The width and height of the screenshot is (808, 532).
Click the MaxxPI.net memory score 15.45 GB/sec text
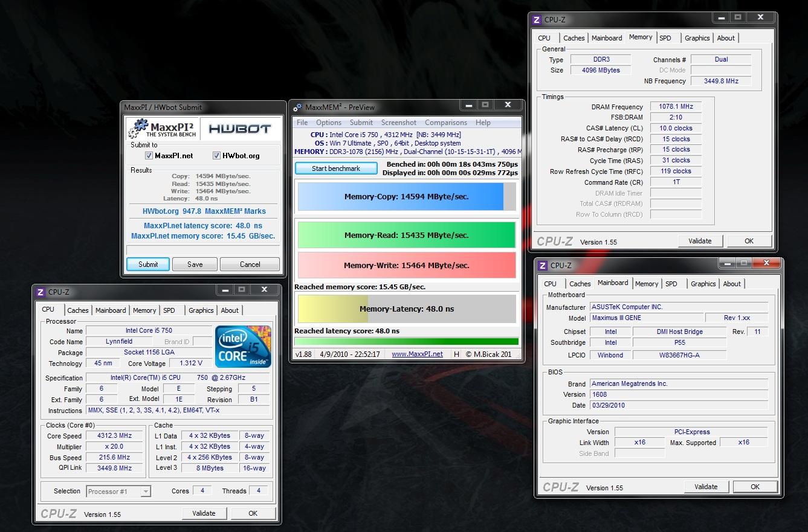pos(203,236)
